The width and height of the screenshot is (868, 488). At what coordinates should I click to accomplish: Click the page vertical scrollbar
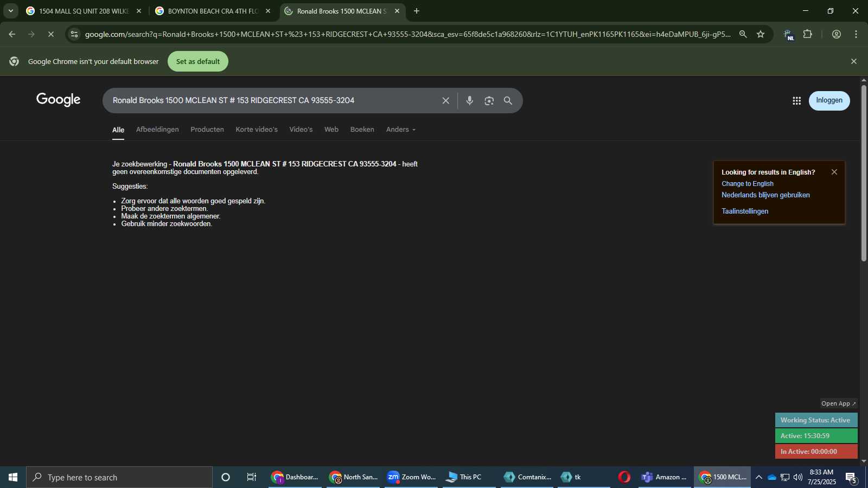point(864,174)
